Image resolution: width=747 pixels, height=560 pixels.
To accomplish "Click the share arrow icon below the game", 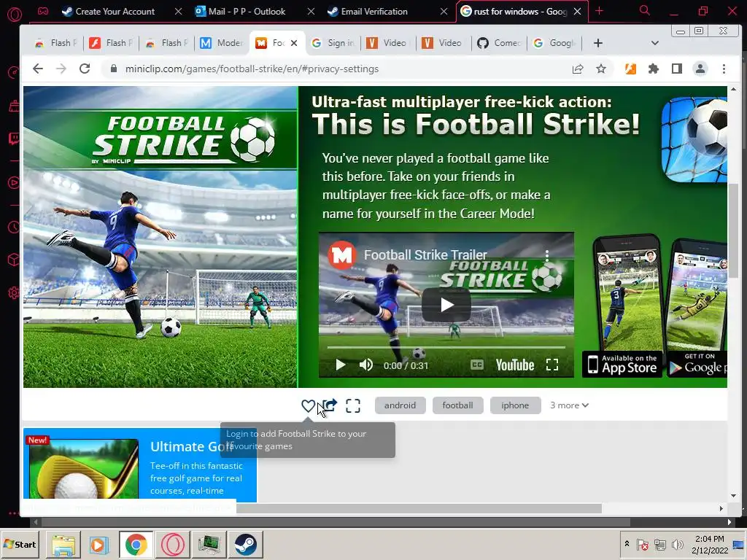I will pyautogui.click(x=330, y=405).
